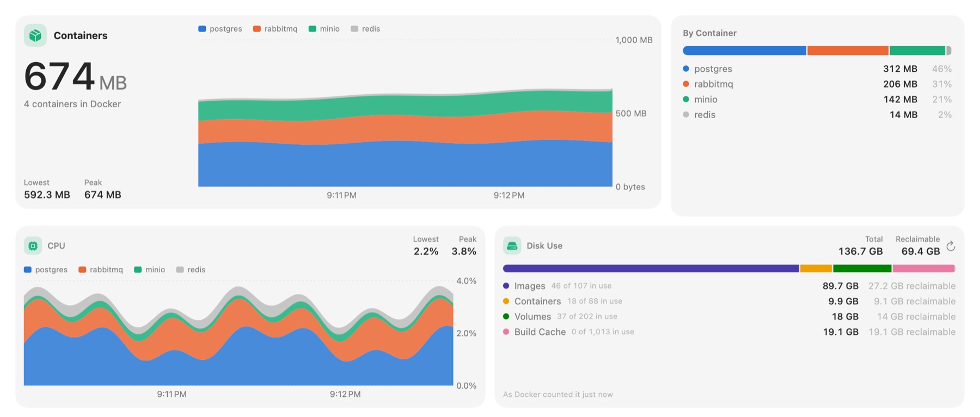The width and height of the screenshot is (980, 417).
Task: Click the blue postgres area in the Containers chart
Action: click(x=405, y=164)
